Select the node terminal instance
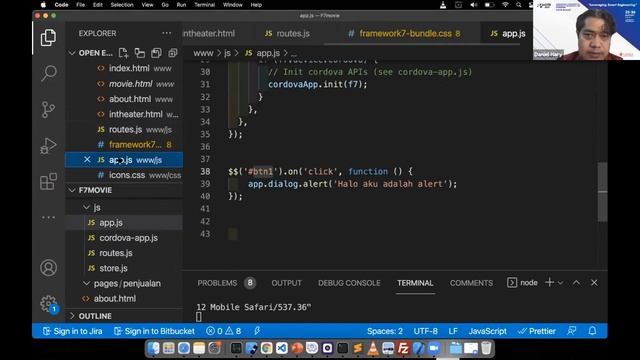 pyautogui.click(x=522, y=282)
